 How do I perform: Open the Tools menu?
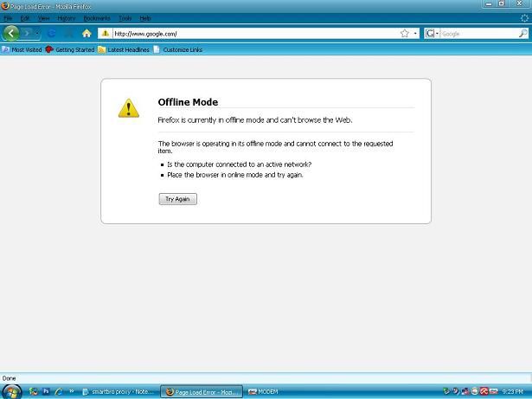125,18
